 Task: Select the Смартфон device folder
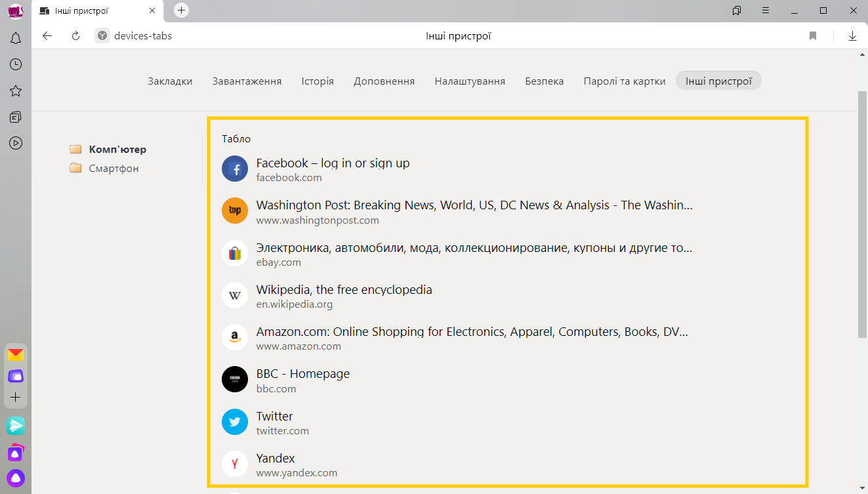click(104, 169)
